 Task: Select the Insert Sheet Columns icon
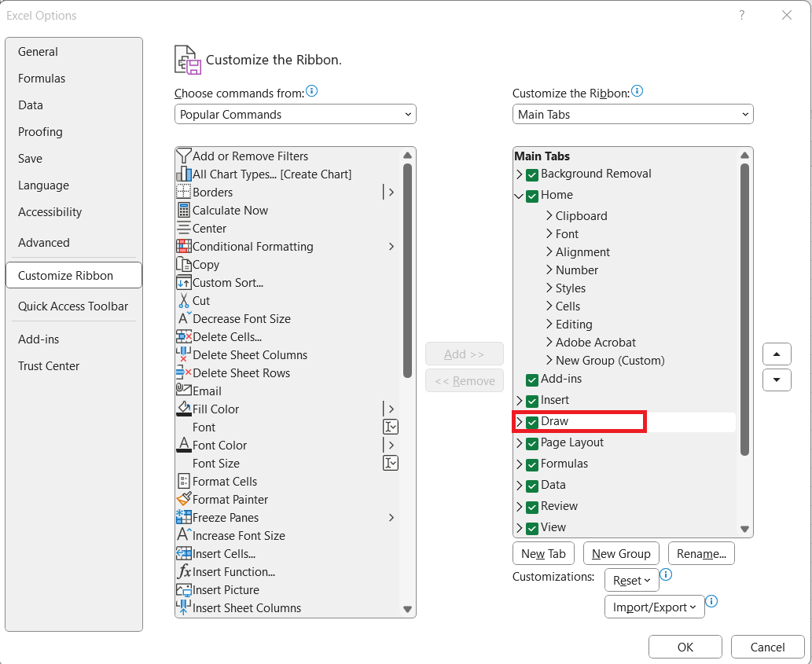pyautogui.click(x=183, y=607)
